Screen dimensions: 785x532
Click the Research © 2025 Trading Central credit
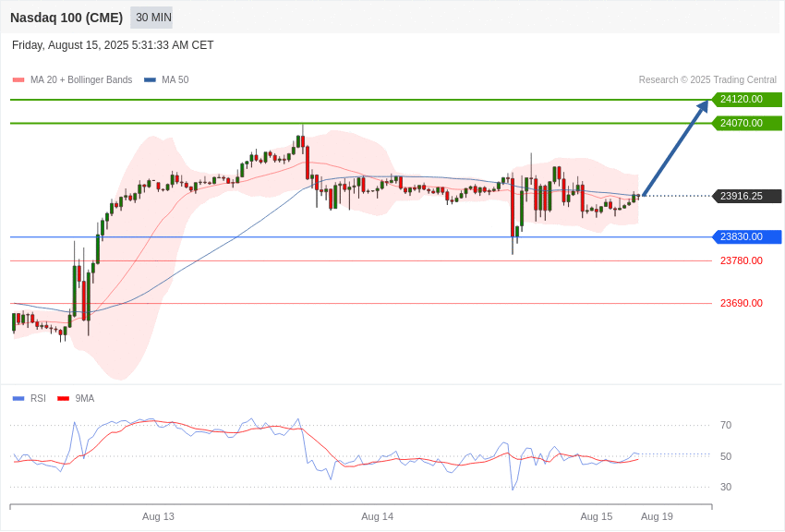707,79
